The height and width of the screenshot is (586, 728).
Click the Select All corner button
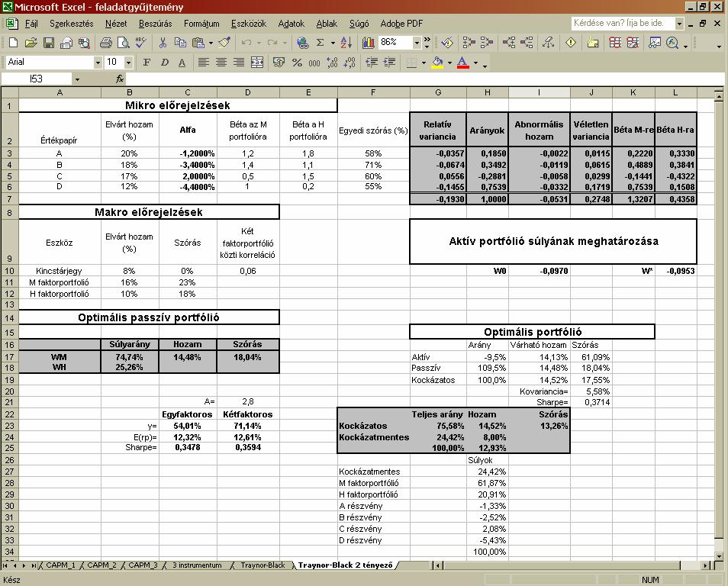point(9,92)
